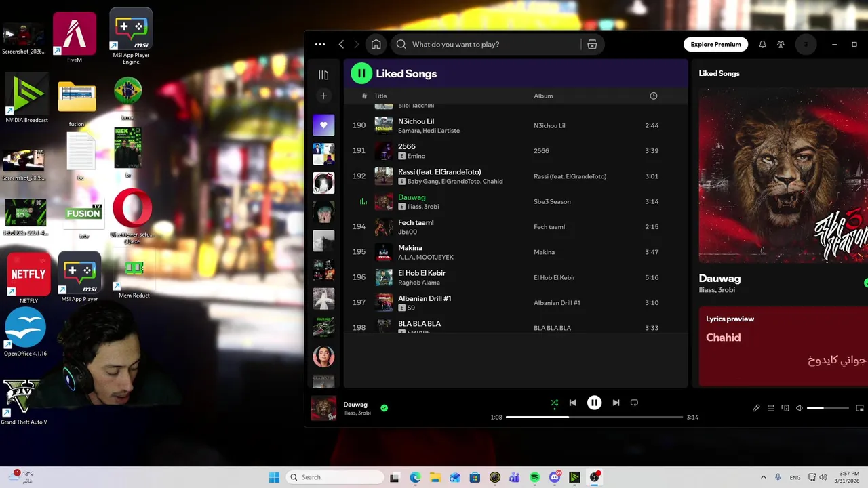Sort songs by the Title column

[380, 96]
